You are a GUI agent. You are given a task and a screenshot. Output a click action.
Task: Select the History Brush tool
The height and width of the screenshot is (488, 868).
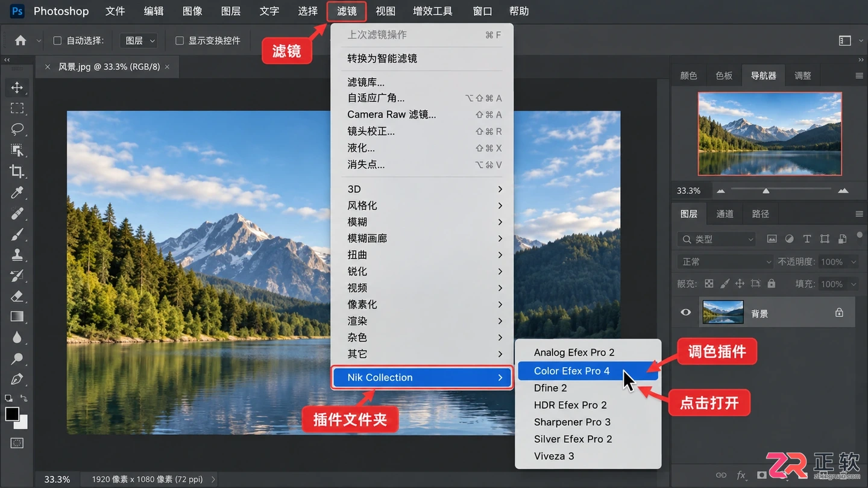coord(17,276)
